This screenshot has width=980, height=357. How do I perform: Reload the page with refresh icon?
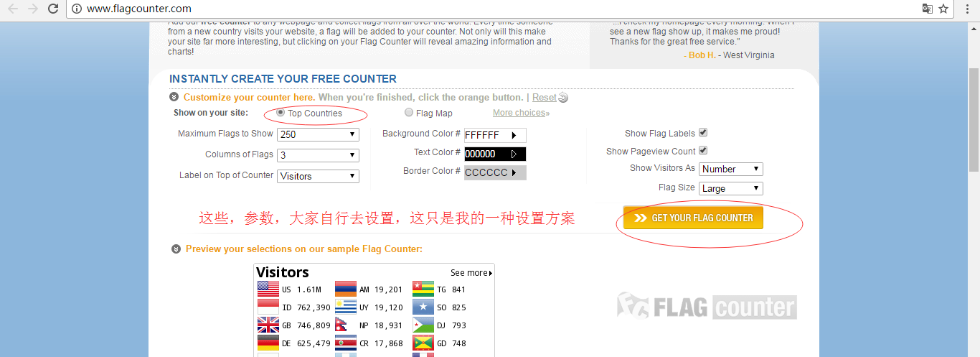(53, 9)
